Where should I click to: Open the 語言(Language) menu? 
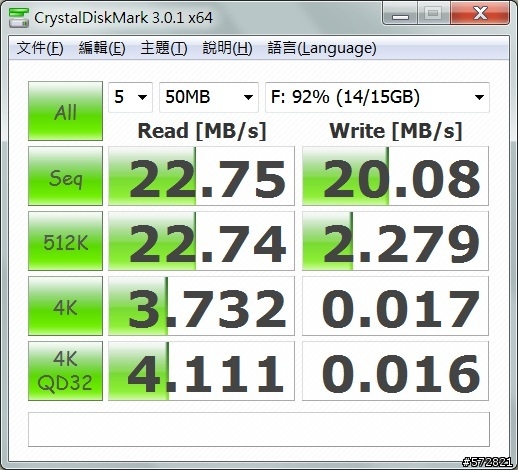click(322, 48)
